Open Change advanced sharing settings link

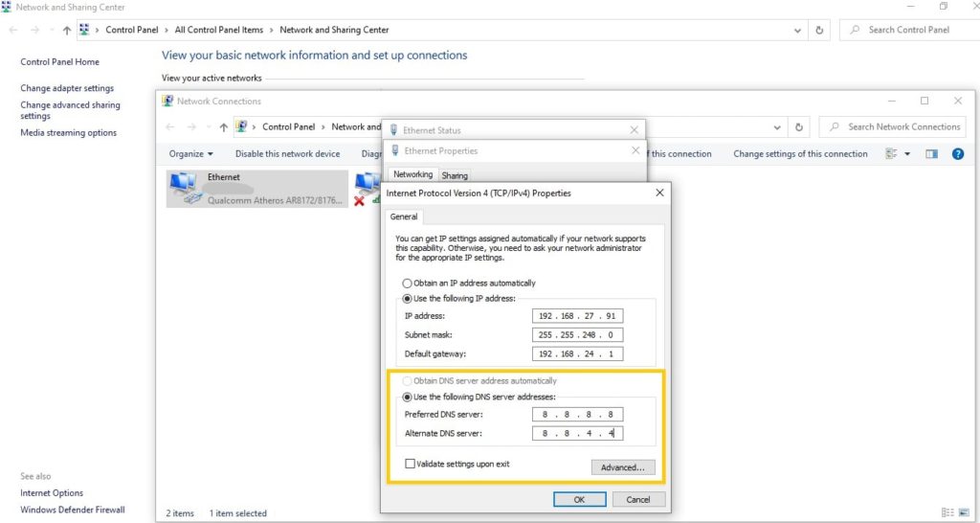(70, 110)
